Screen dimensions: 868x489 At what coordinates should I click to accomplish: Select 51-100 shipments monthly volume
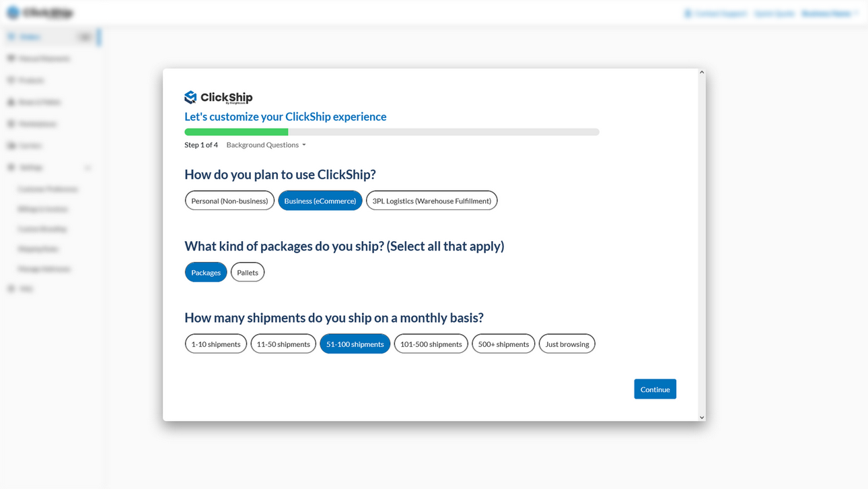click(355, 344)
